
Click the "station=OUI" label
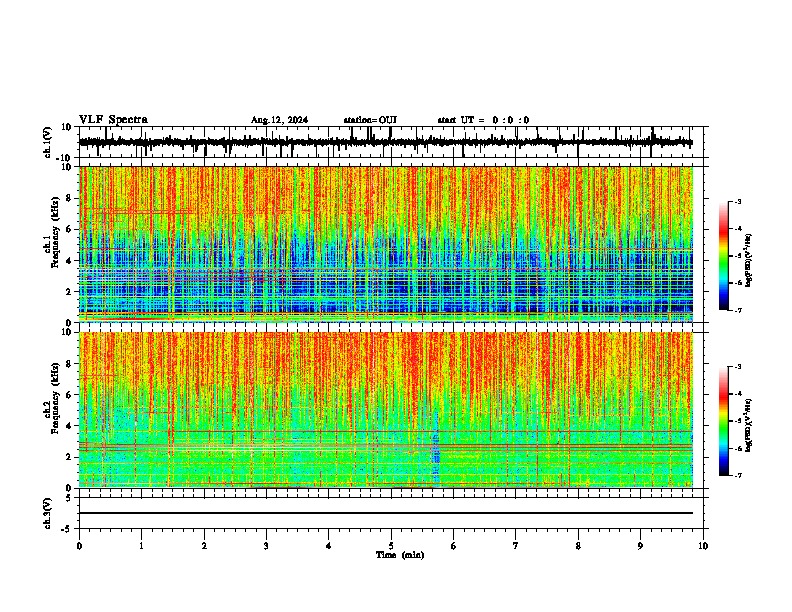[x=370, y=120]
